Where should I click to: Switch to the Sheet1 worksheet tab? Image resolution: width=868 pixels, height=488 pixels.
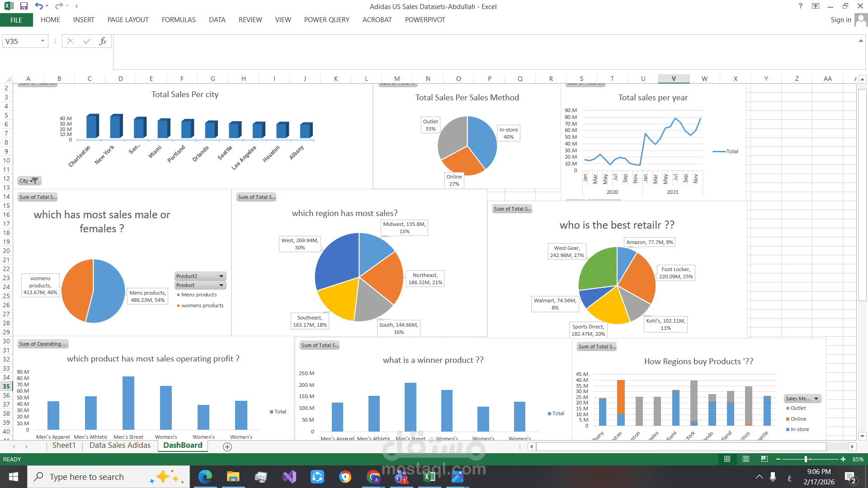64,446
